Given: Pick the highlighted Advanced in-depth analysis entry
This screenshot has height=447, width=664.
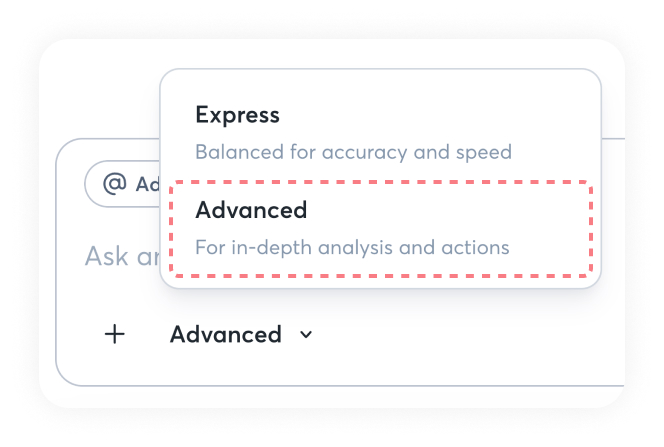Looking at the screenshot, I should click(380, 228).
